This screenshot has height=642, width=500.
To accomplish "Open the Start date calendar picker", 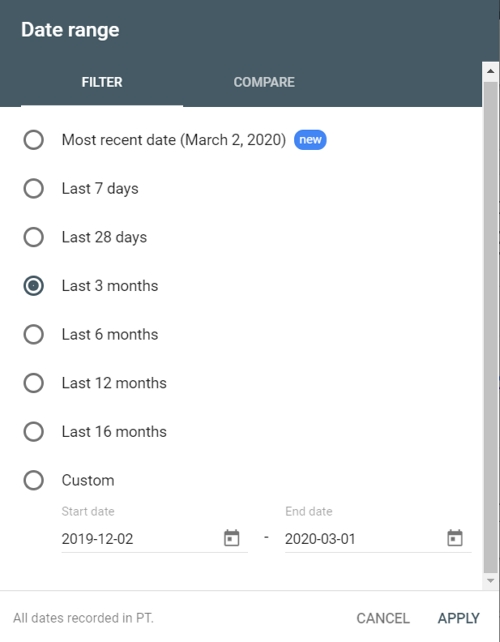I will (x=231, y=538).
